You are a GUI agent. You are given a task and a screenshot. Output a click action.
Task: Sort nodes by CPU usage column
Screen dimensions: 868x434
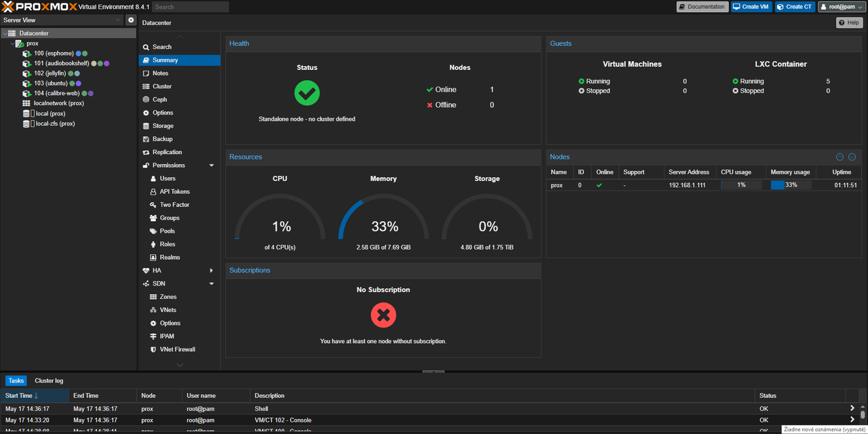coord(741,172)
